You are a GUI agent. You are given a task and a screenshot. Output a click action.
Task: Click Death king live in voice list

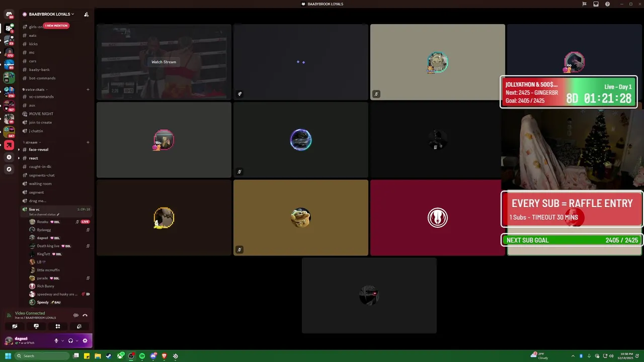(x=59, y=246)
